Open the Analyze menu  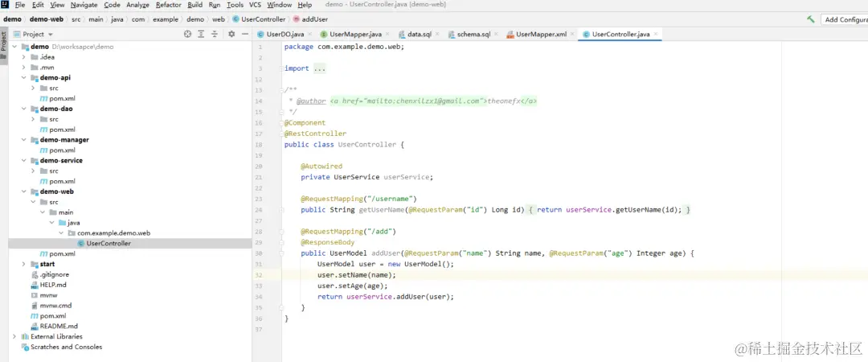click(138, 5)
